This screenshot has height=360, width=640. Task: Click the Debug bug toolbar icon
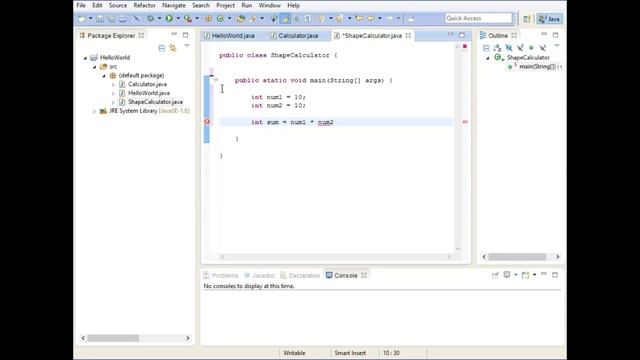[x=151, y=18]
